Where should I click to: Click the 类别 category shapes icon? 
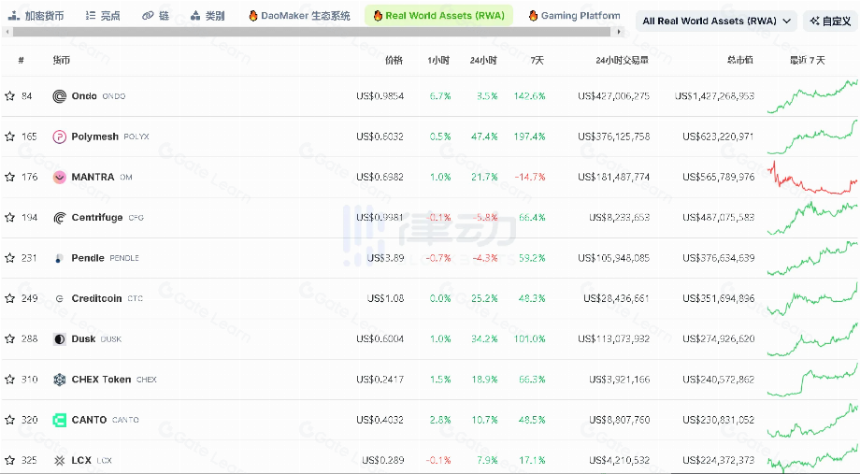(195, 16)
